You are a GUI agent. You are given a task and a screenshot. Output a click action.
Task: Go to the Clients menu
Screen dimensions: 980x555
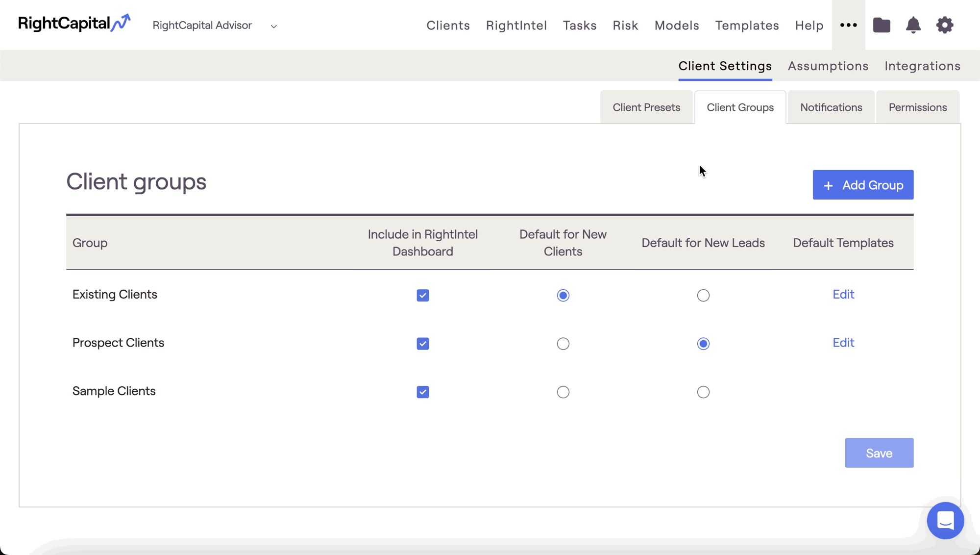[x=448, y=25]
